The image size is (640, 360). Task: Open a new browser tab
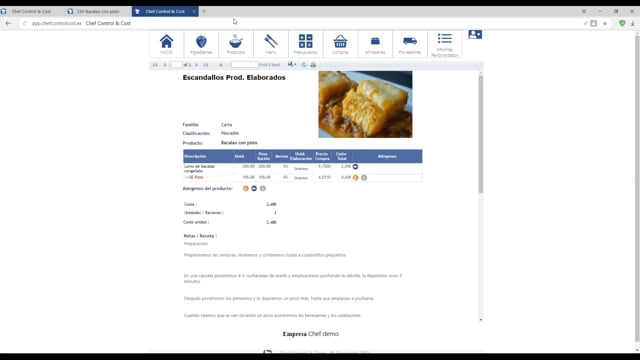(x=204, y=11)
